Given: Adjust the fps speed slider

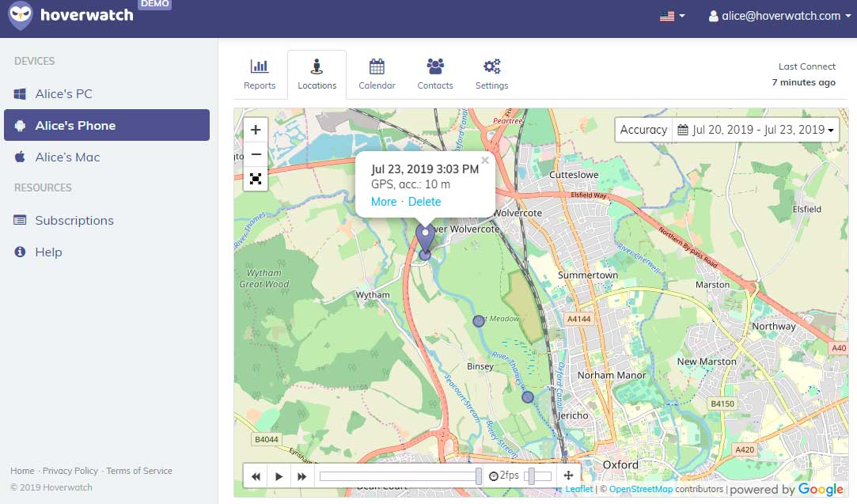Looking at the screenshot, I should 538,476.
